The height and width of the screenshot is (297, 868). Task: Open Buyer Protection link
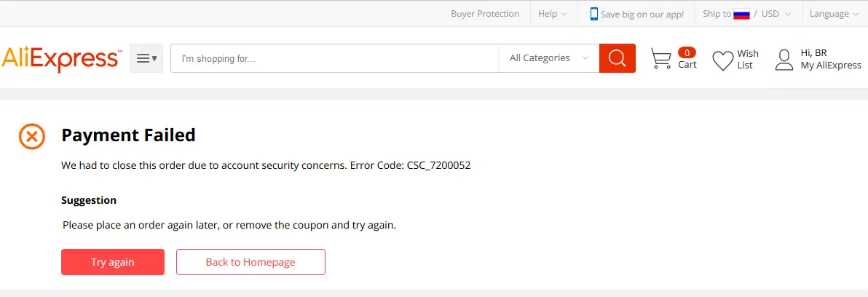pos(485,14)
